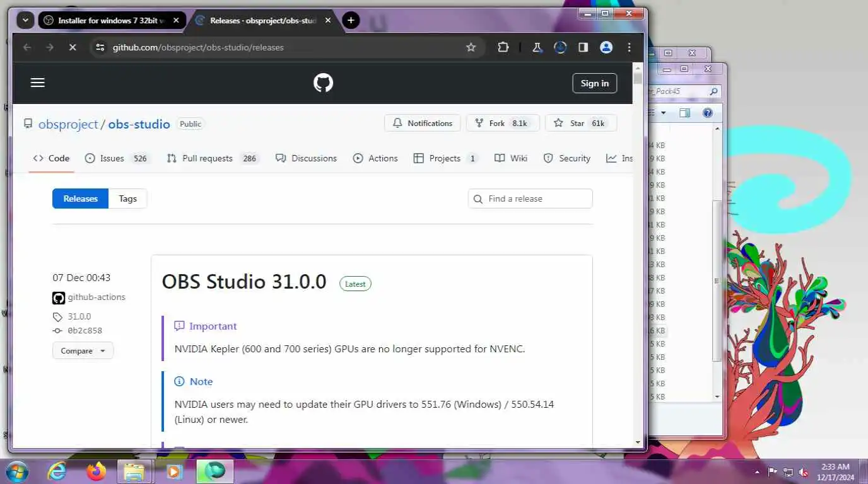Open the obs-studio repository link
The height and width of the screenshot is (484, 868).
(x=139, y=124)
